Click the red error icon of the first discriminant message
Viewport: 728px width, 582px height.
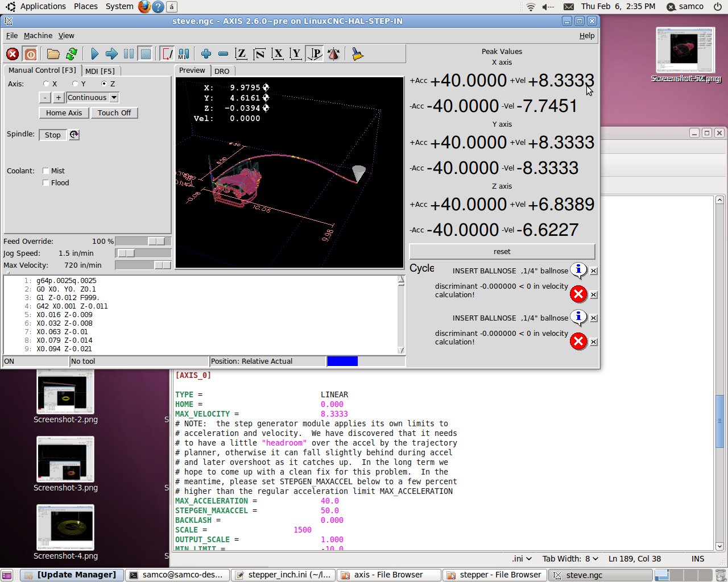click(x=578, y=294)
